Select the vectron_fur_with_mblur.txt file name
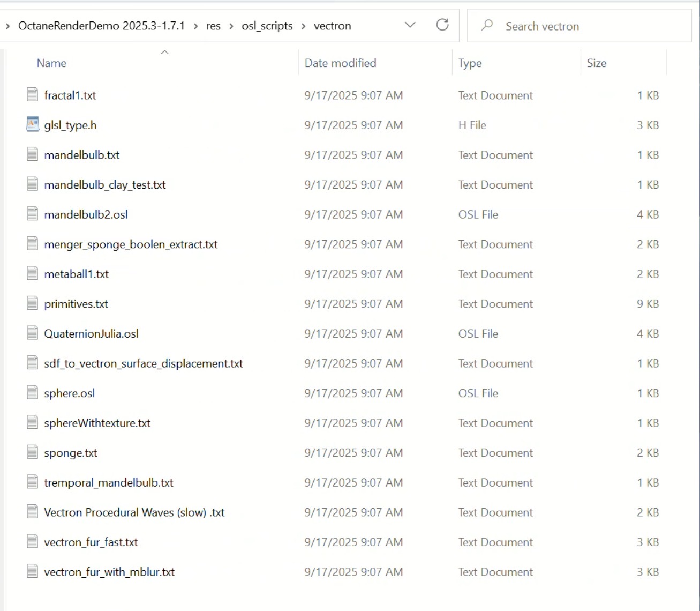Viewport: 700px width, 611px height. pyautogui.click(x=109, y=572)
